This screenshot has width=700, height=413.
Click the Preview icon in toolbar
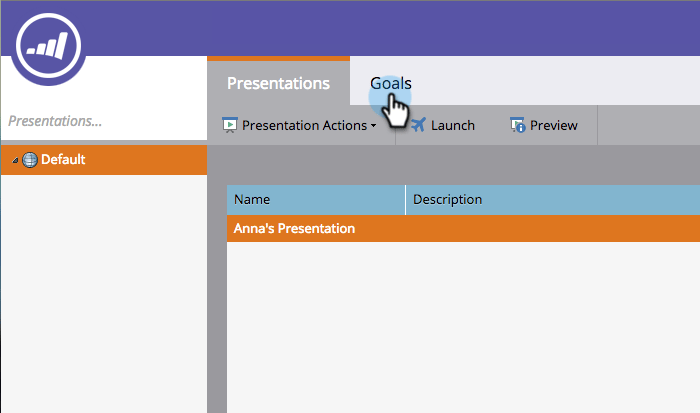(518, 125)
